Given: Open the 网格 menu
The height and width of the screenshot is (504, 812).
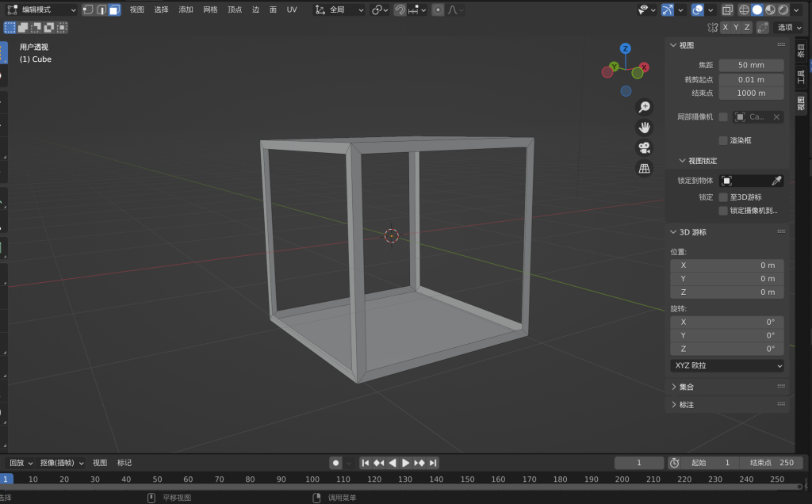Looking at the screenshot, I should click(x=210, y=10).
